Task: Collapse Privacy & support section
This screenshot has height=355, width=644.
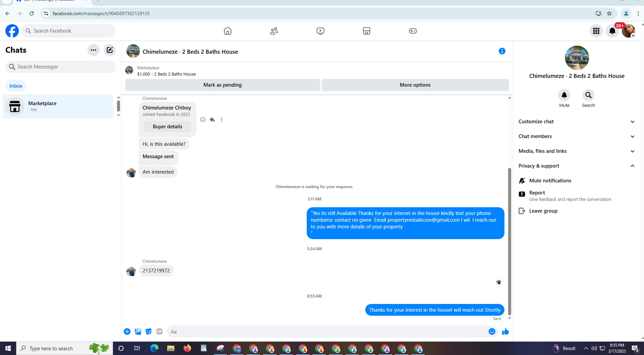Action: click(577, 166)
